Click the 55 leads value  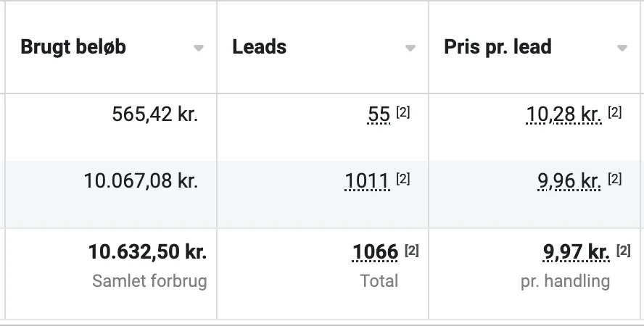pos(379,114)
